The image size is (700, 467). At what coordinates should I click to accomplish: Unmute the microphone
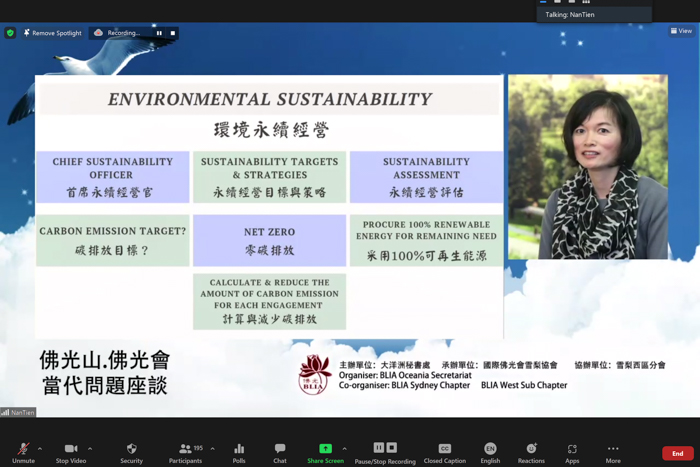pyautogui.click(x=23, y=453)
